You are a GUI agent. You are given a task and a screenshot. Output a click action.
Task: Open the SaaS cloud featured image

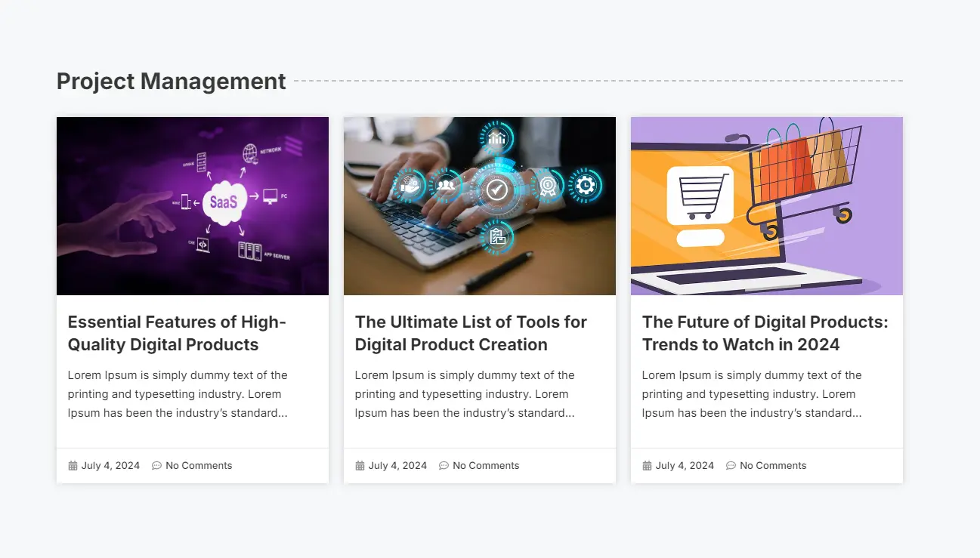[193, 206]
